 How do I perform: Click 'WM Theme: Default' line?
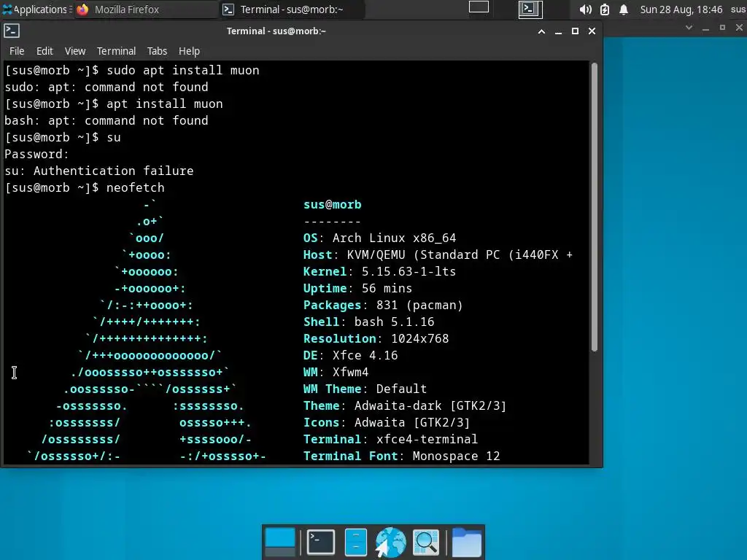click(365, 389)
